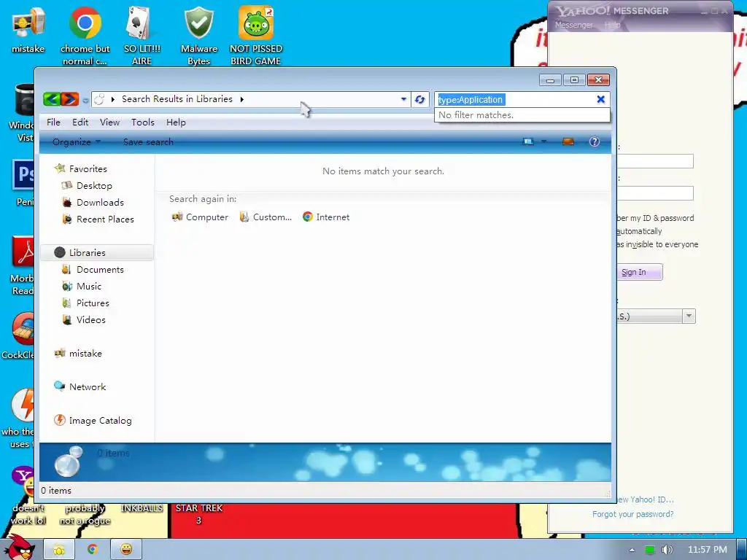This screenshot has height=560, width=747.
Task: Open the recent pages dropdown arrow
Action: [x=85, y=100]
